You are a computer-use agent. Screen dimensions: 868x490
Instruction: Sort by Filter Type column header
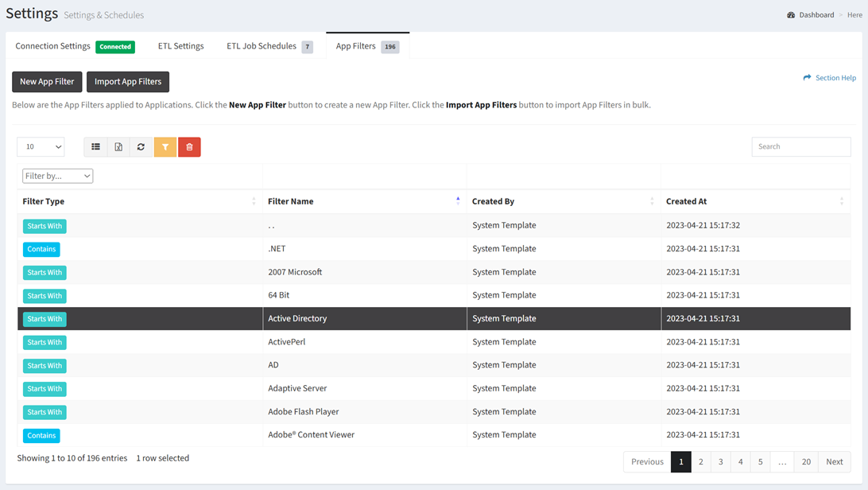(x=44, y=201)
